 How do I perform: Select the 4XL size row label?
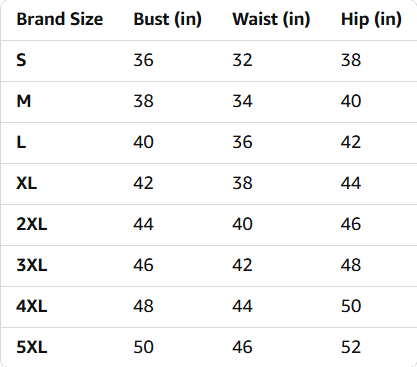pos(32,306)
